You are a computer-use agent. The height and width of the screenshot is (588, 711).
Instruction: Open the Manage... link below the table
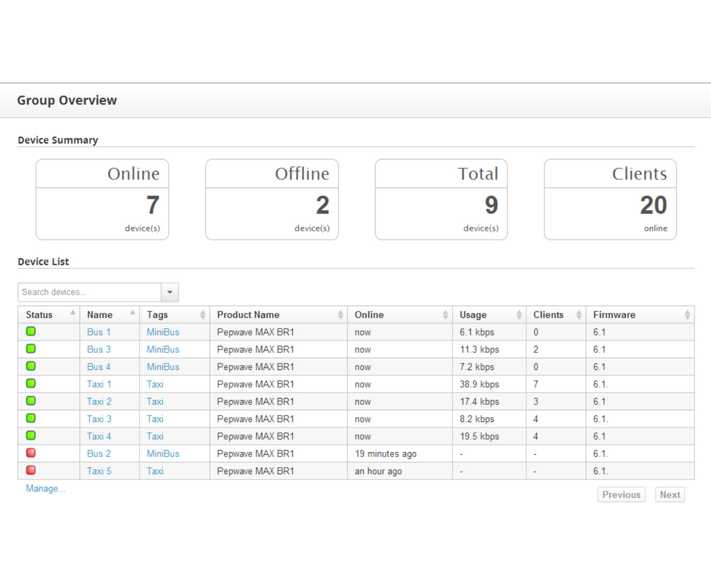point(46,489)
